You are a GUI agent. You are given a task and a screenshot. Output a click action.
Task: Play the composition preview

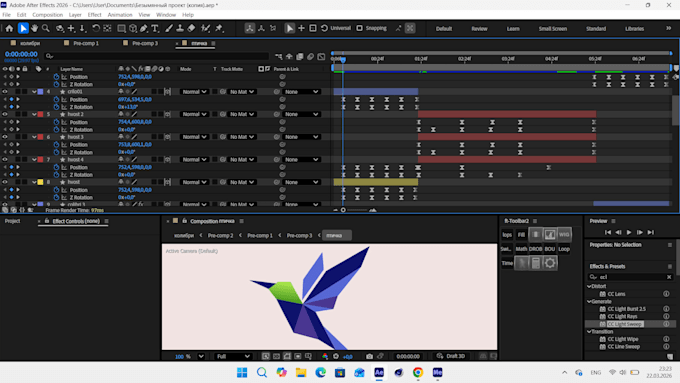click(629, 232)
